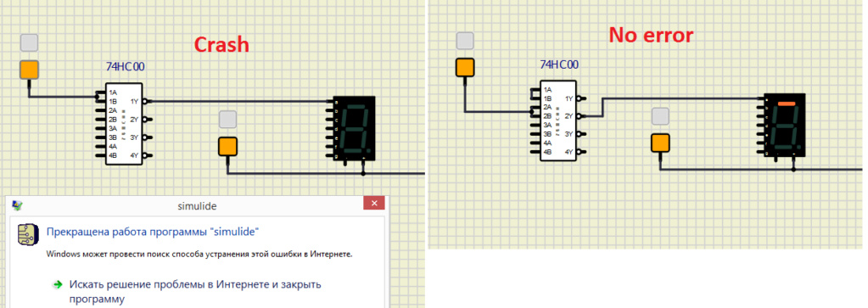Viewport: 868px width, 308px height.
Task: Toggle the lower orange switch near right display
Action: (x=660, y=143)
